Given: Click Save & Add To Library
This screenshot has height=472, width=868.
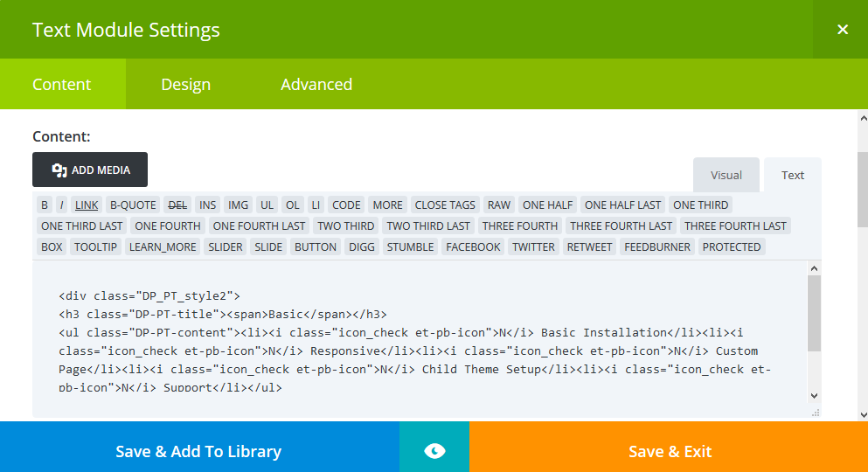Looking at the screenshot, I should coord(199,451).
